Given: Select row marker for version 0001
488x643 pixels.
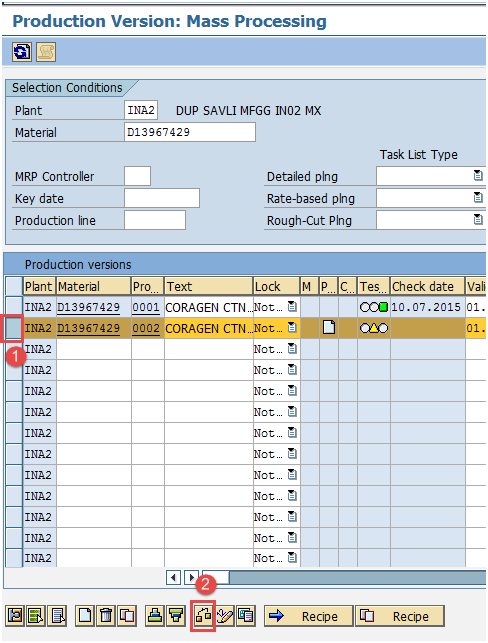Looking at the screenshot, I should tap(14, 307).
